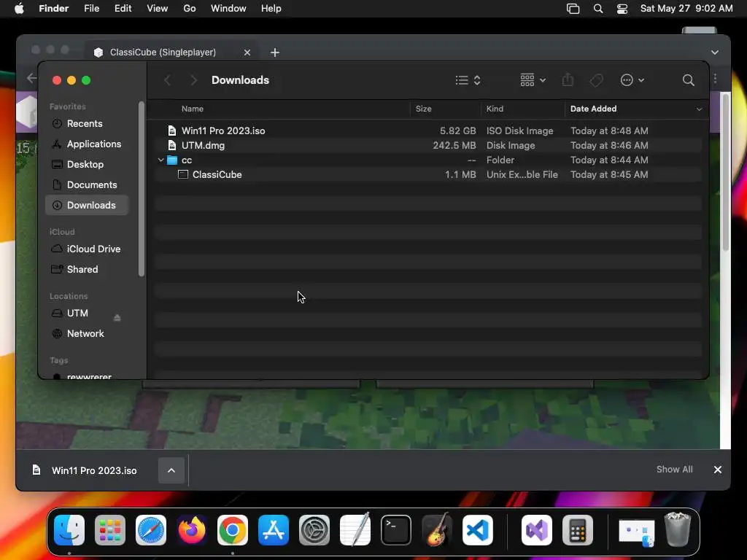
Task: Sort by Size column header
Action: point(424,109)
